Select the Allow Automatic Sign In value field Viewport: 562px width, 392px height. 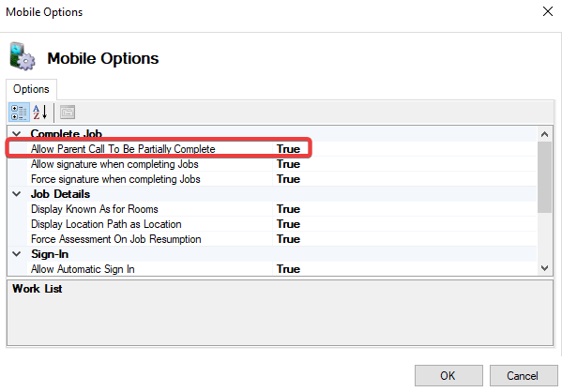404,269
